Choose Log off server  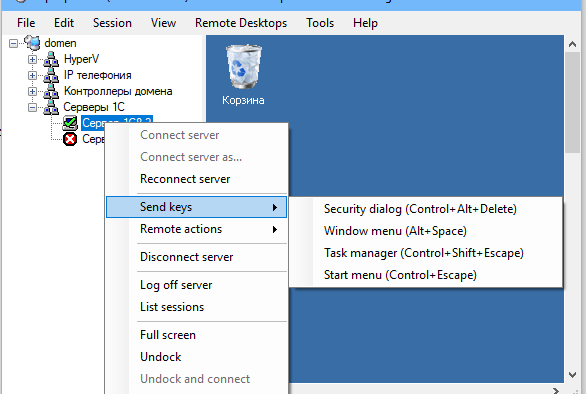[x=197, y=285]
